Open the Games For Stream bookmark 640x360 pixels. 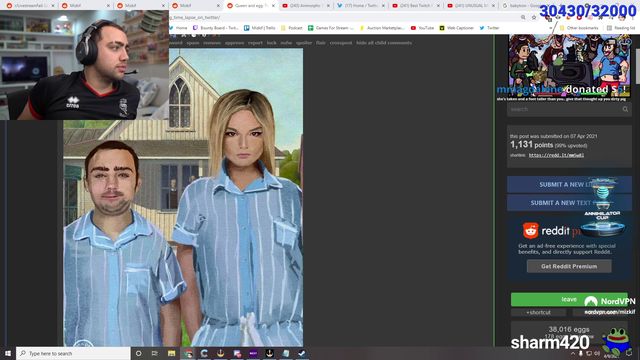click(331, 28)
